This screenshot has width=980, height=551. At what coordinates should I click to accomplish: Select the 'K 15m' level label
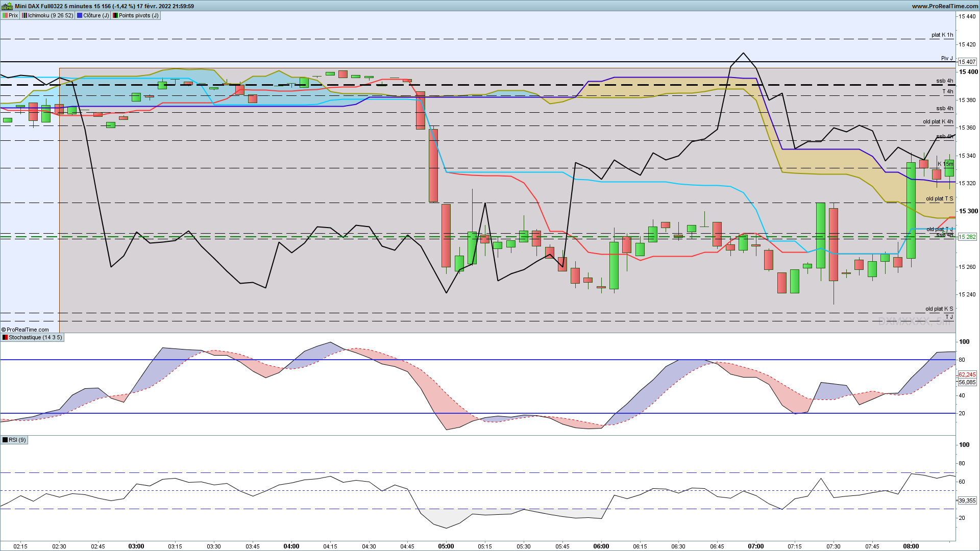tap(945, 164)
